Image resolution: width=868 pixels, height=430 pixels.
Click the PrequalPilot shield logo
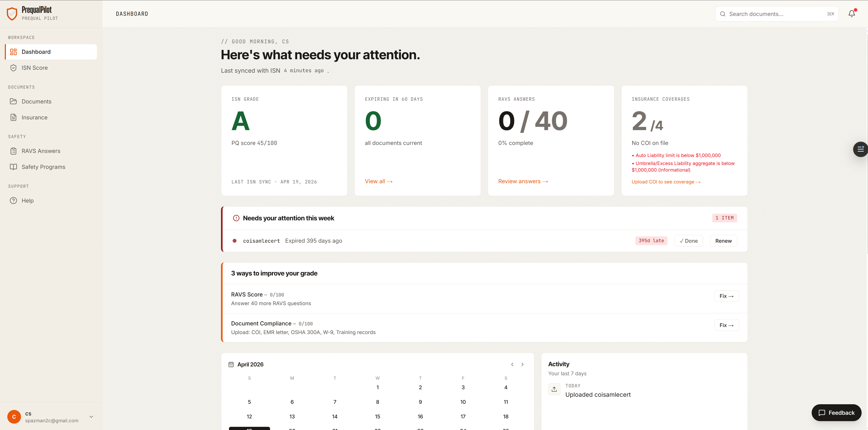click(12, 14)
